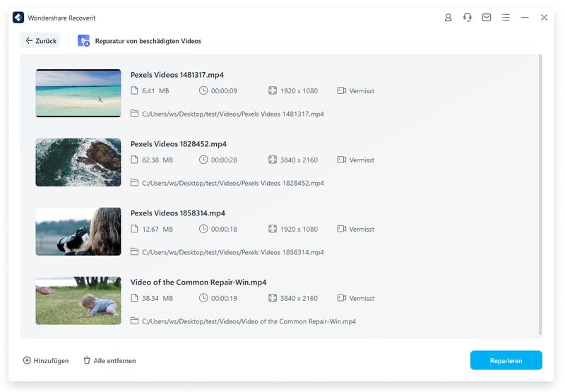Image resolution: width=565 pixels, height=392 pixels.
Task: Select the beach video thumbnail
Action: 78,93
